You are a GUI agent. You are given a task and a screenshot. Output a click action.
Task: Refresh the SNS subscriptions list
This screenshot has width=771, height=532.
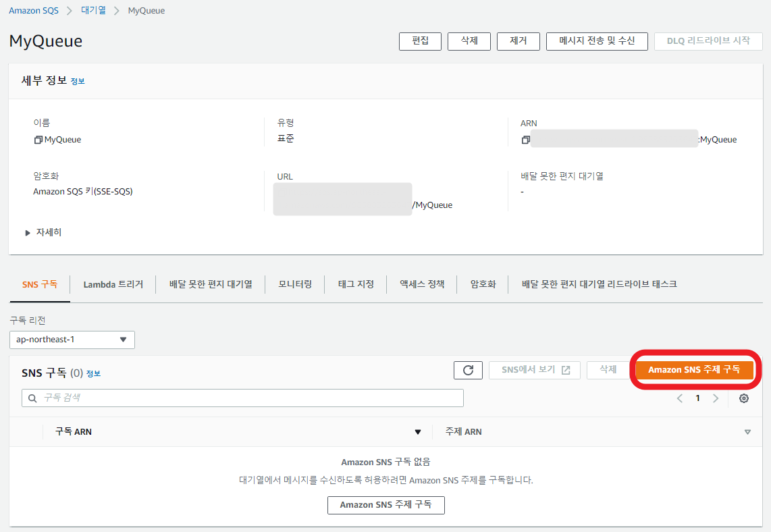pos(468,370)
